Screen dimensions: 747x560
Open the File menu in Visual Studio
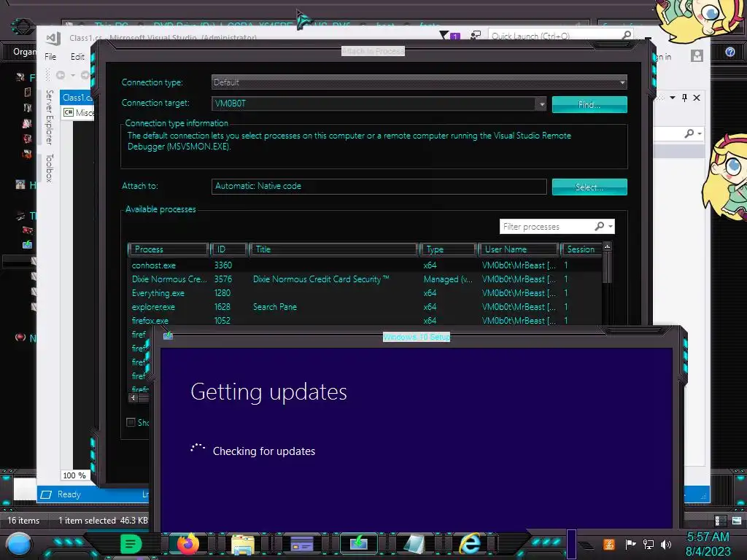(x=50, y=57)
